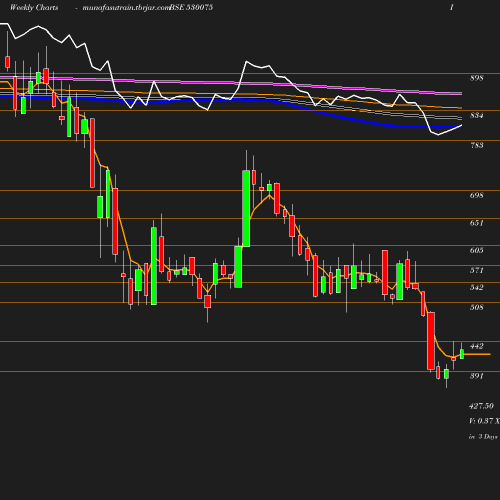The image size is (500, 500).
Task: Click the 391 price level label
Action: tap(477, 376)
